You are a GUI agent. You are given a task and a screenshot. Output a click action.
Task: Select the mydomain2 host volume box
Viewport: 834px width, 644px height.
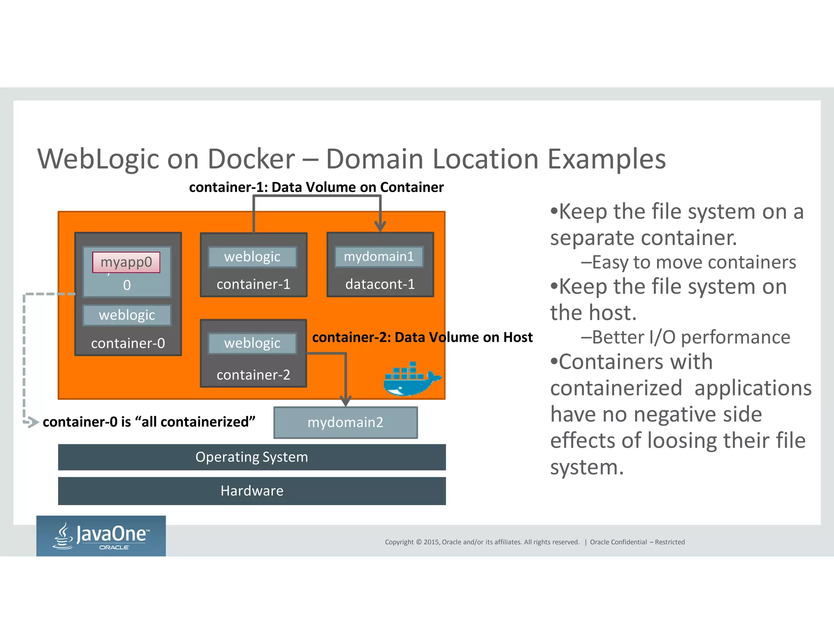tap(345, 422)
